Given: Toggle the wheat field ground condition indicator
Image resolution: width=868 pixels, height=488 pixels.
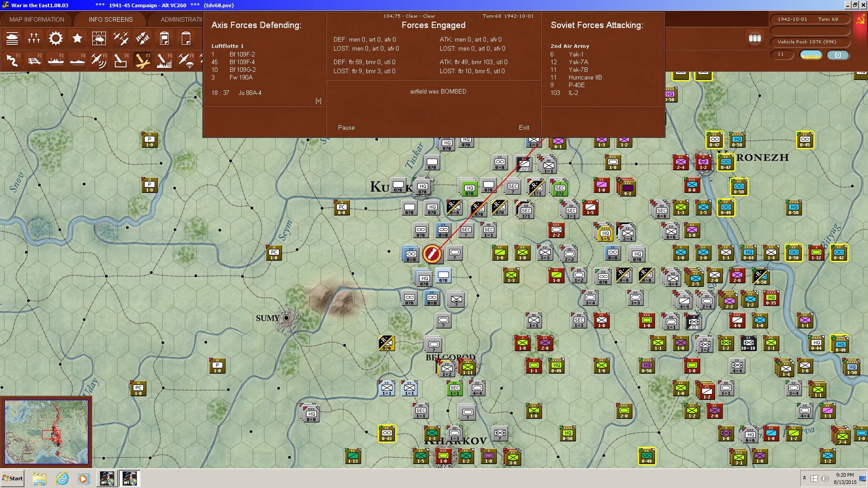Looking at the screenshot, I should pos(811,55).
